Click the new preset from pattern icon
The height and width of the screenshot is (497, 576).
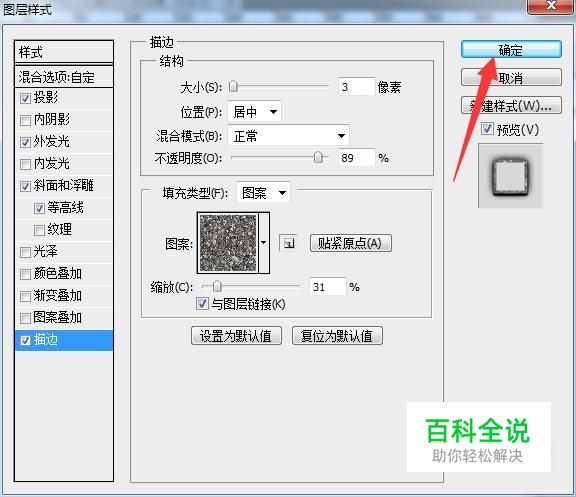click(x=288, y=243)
